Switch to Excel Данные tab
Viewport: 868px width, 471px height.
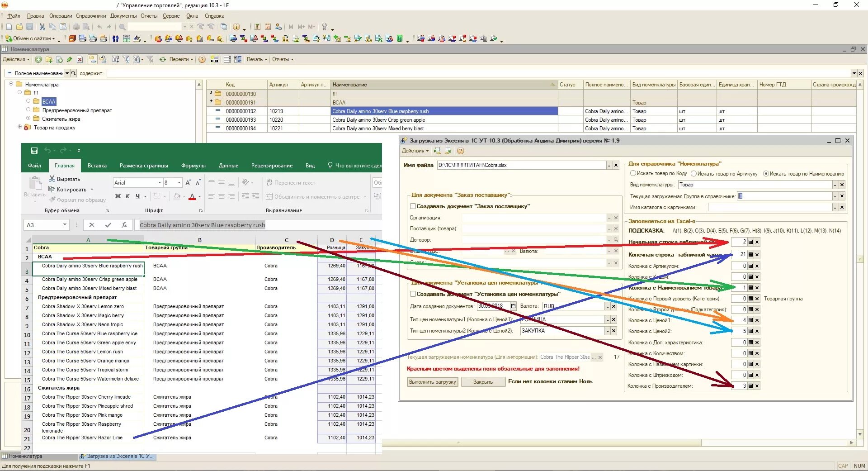(228, 166)
